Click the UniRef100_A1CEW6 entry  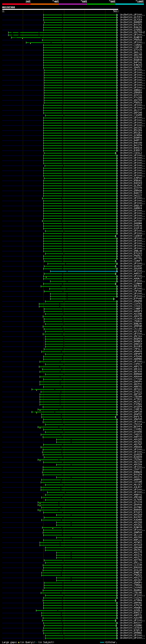pyautogui.click(x=131, y=314)
